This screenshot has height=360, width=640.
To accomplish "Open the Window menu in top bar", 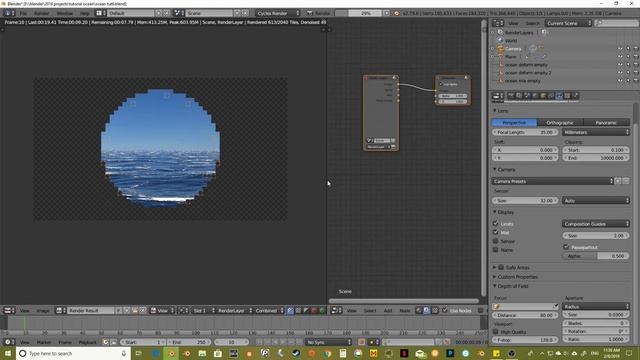I will click(64, 13).
